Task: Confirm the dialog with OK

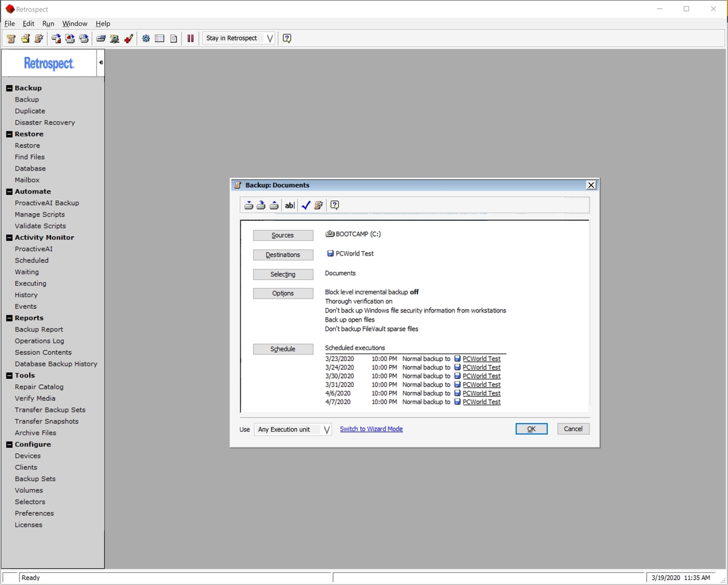Action: click(531, 429)
